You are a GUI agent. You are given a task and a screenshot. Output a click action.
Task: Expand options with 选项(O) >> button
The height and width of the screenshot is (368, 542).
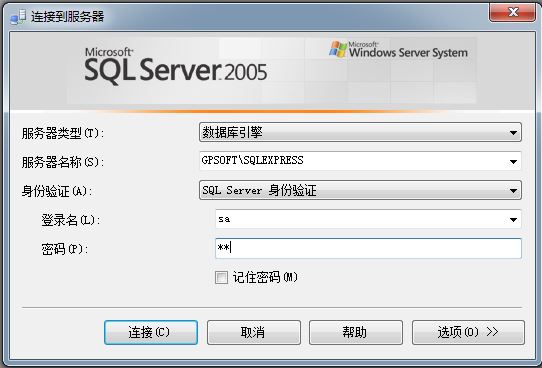[468, 332]
